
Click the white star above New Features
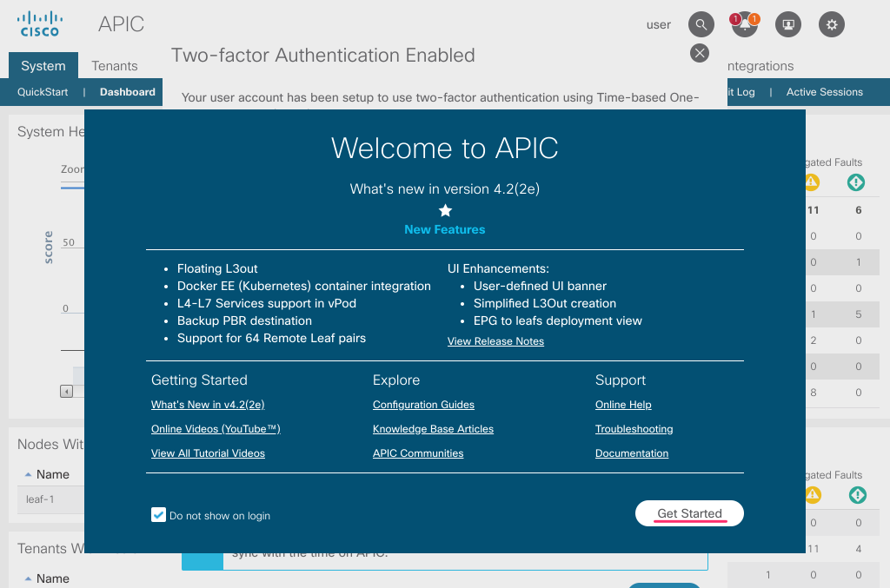click(445, 210)
